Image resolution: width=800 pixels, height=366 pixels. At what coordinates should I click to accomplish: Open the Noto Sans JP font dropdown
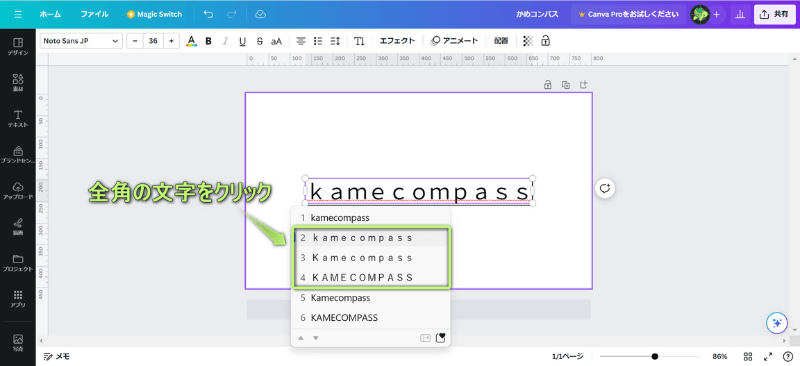(x=81, y=41)
